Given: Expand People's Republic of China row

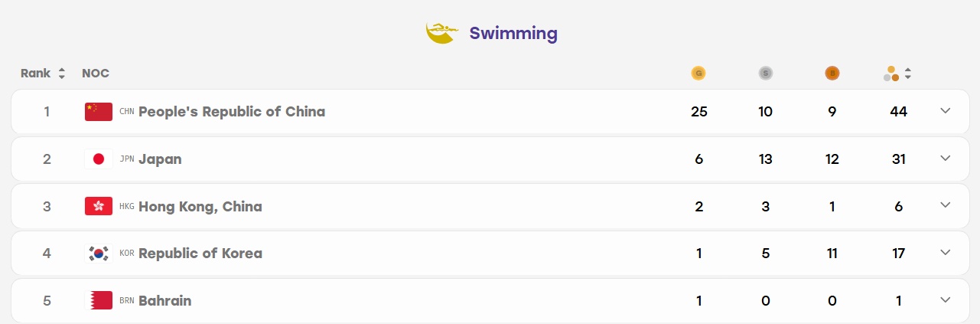Looking at the screenshot, I should coord(946,111).
